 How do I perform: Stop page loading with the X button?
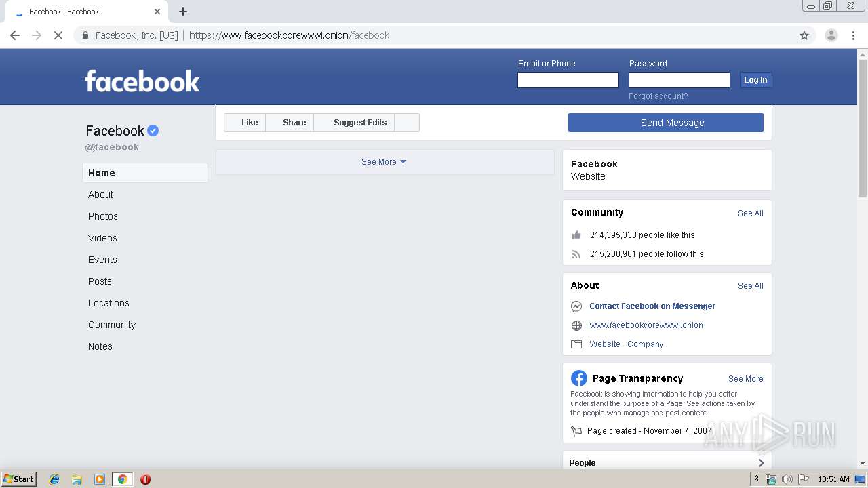58,35
